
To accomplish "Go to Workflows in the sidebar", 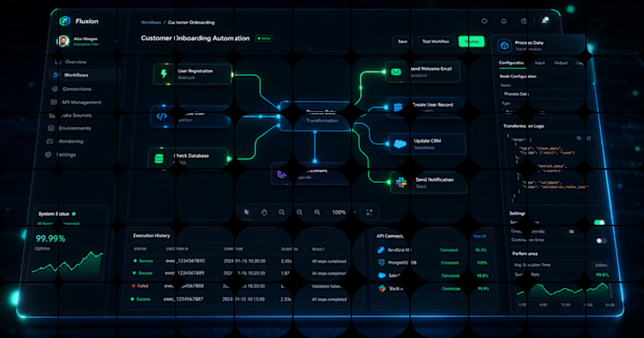I will [76, 75].
